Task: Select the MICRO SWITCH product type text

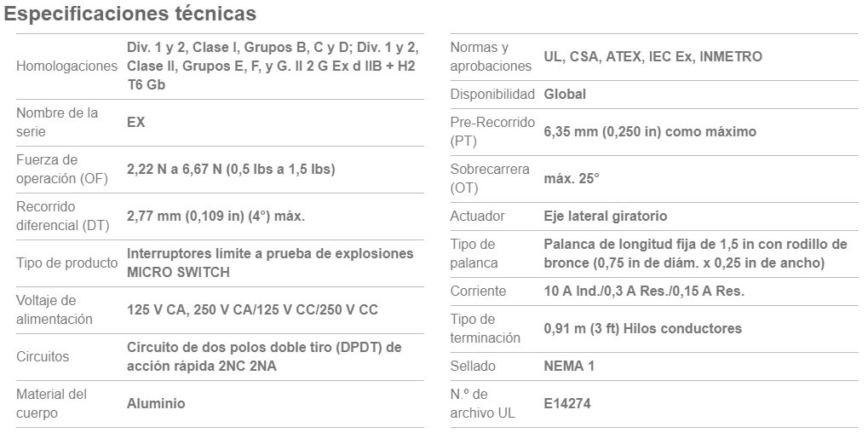Action: [178, 273]
